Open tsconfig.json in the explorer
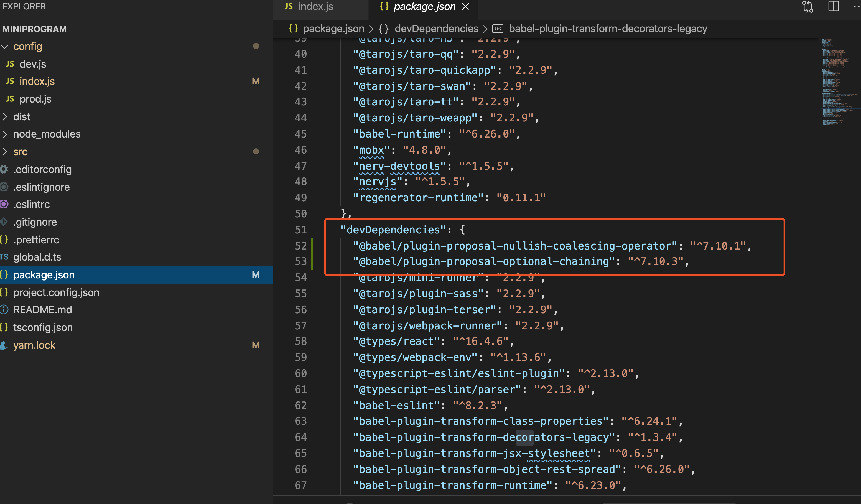The image size is (861, 504). 43,328
